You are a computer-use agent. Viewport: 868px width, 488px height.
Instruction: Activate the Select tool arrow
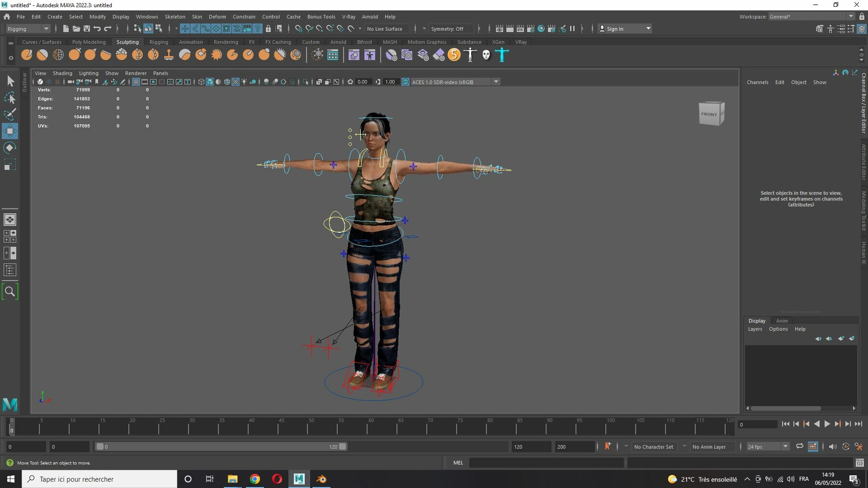(x=10, y=81)
